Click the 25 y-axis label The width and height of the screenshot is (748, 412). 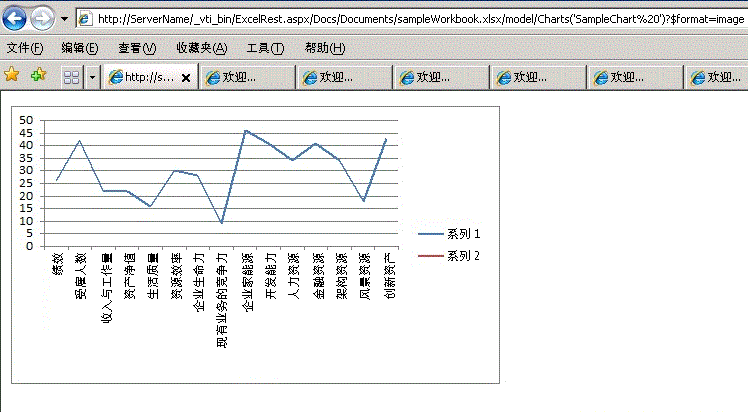(x=26, y=184)
